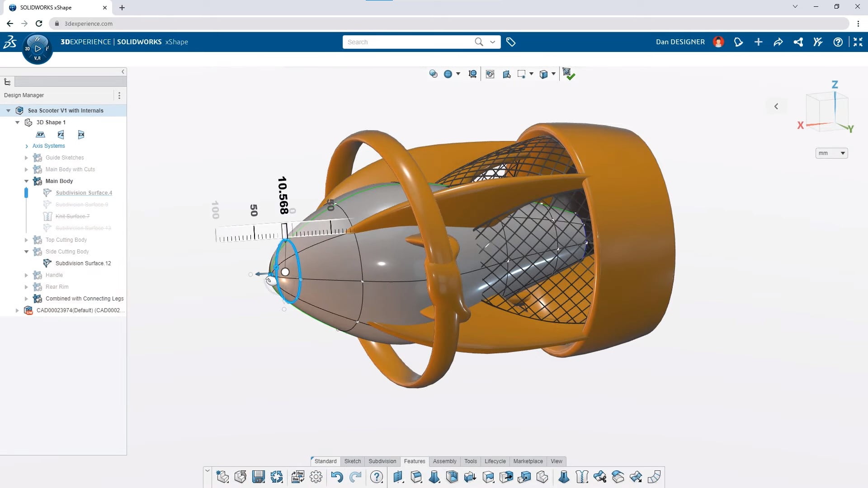Click the mm units dropdown
The height and width of the screenshot is (488, 868).
tap(831, 153)
